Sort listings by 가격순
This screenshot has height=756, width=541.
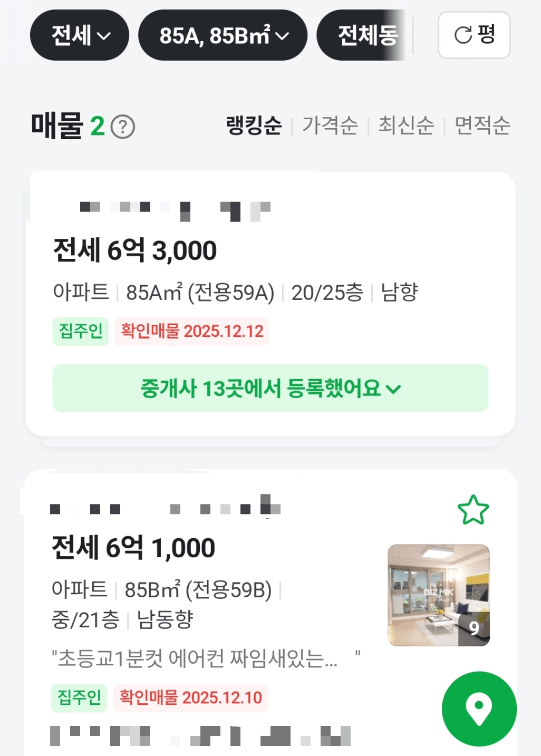coord(330,125)
